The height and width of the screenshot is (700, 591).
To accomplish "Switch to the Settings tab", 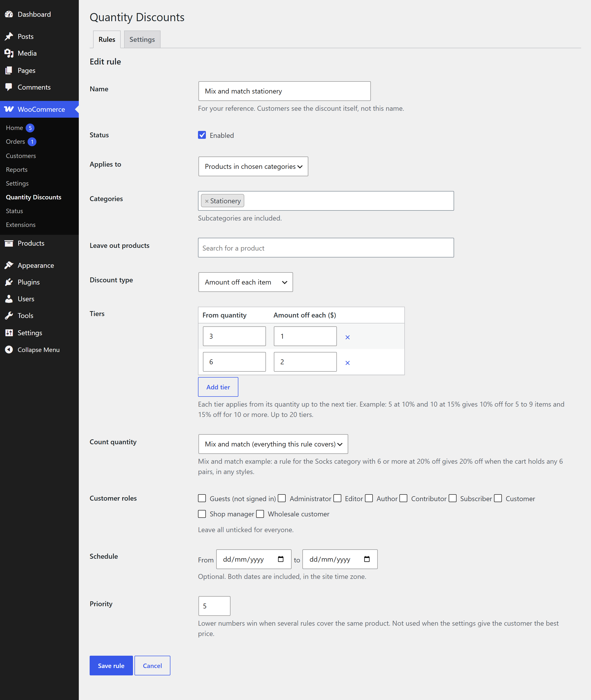I will (x=142, y=39).
